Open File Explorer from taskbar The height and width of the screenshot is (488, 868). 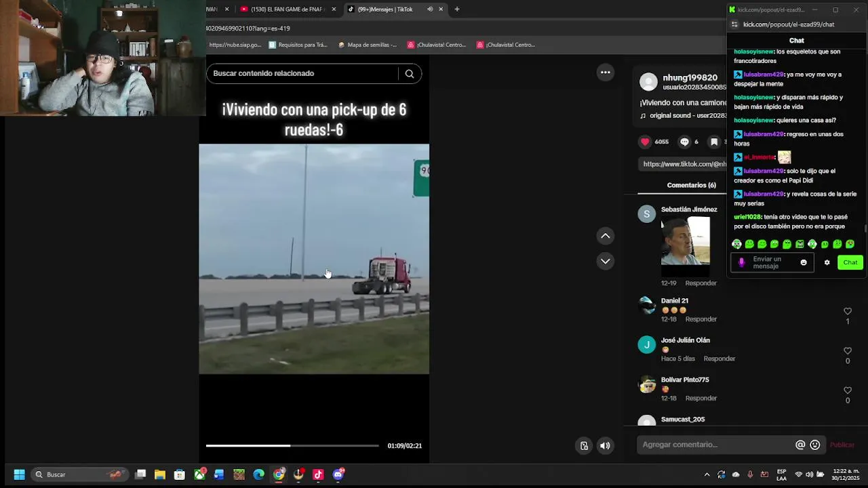(160, 474)
